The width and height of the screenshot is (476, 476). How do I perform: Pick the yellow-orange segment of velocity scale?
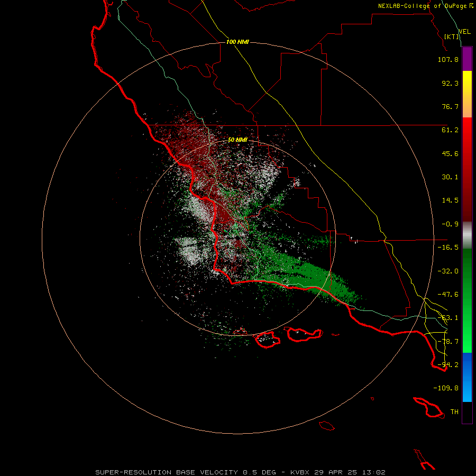467,94
